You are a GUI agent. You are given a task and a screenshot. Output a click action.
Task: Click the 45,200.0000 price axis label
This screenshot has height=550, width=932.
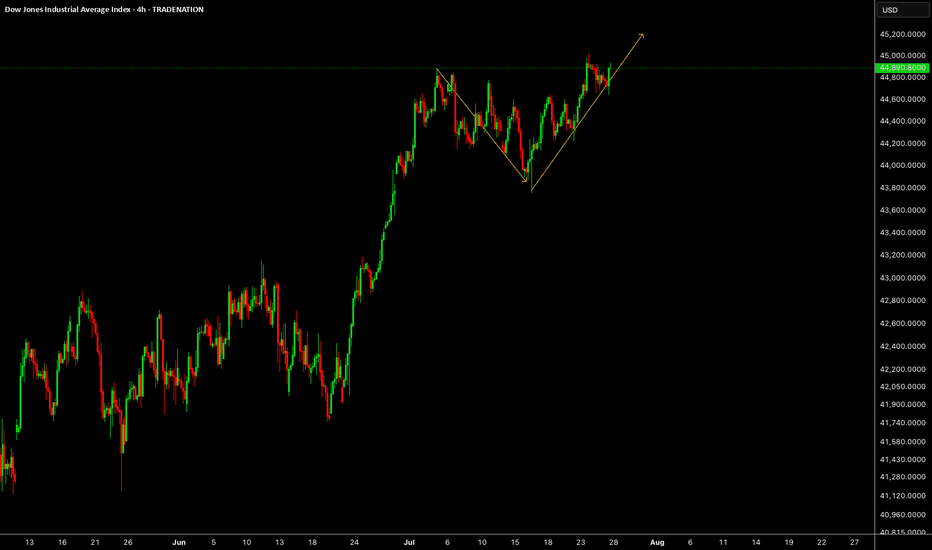coord(902,34)
